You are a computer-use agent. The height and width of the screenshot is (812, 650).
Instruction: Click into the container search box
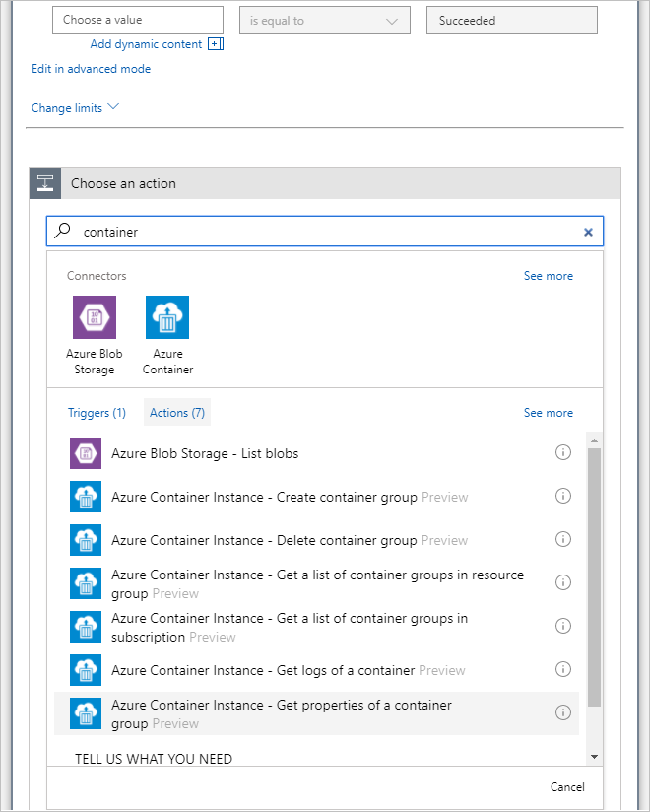[x=325, y=232]
